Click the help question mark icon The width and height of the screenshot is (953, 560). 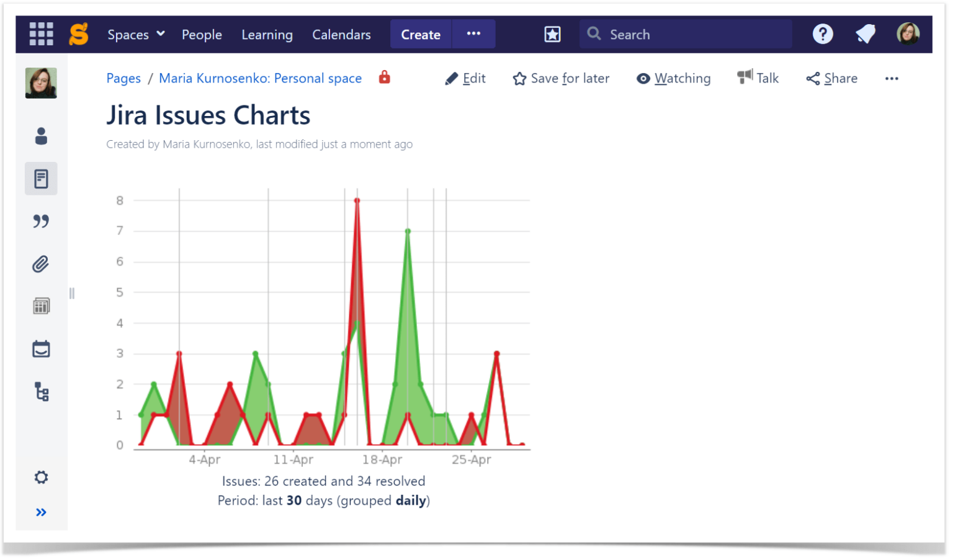pos(823,34)
